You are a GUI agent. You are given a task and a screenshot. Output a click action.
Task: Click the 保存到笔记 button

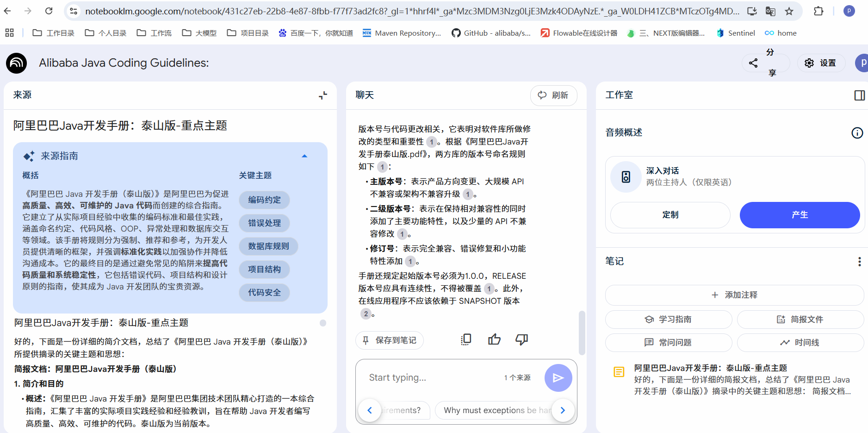pyautogui.click(x=390, y=340)
